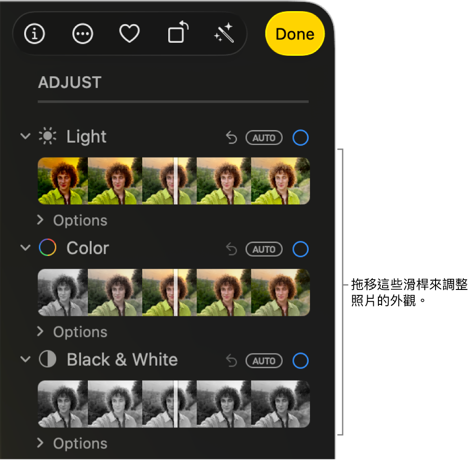Open the More options ellipsis menu
The height and width of the screenshot is (460, 476).
pos(83,33)
